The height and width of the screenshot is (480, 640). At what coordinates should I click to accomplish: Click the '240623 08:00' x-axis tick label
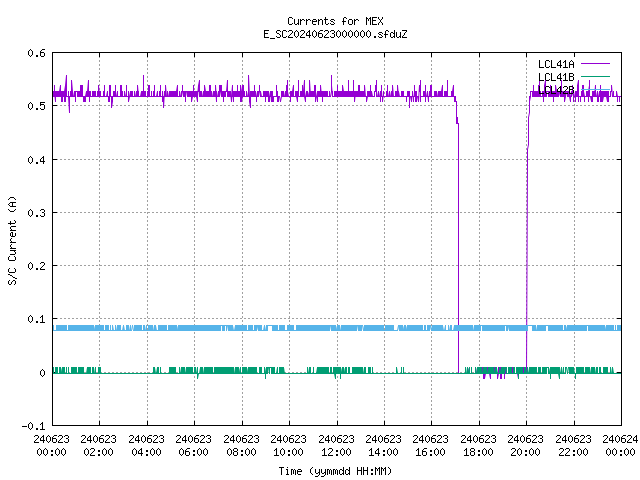(x=241, y=445)
